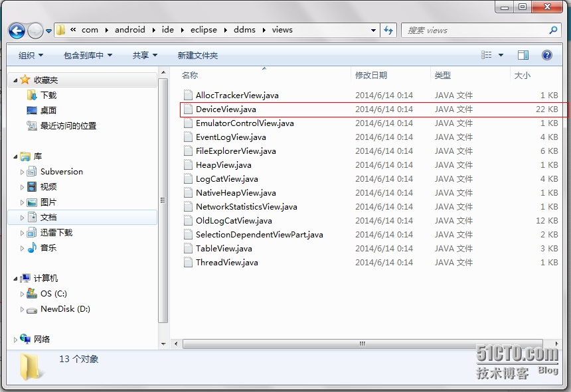Go back using the Back arrow button

pyautogui.click(x=17, y=31)
